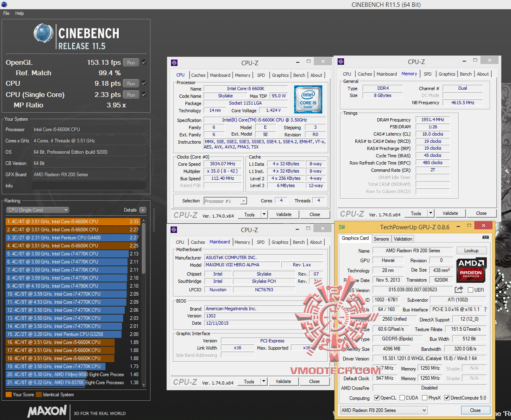Click the Core Speed value 3934.07 MHz
Viewport: 511px width, 420px height.
coord(223,164)
